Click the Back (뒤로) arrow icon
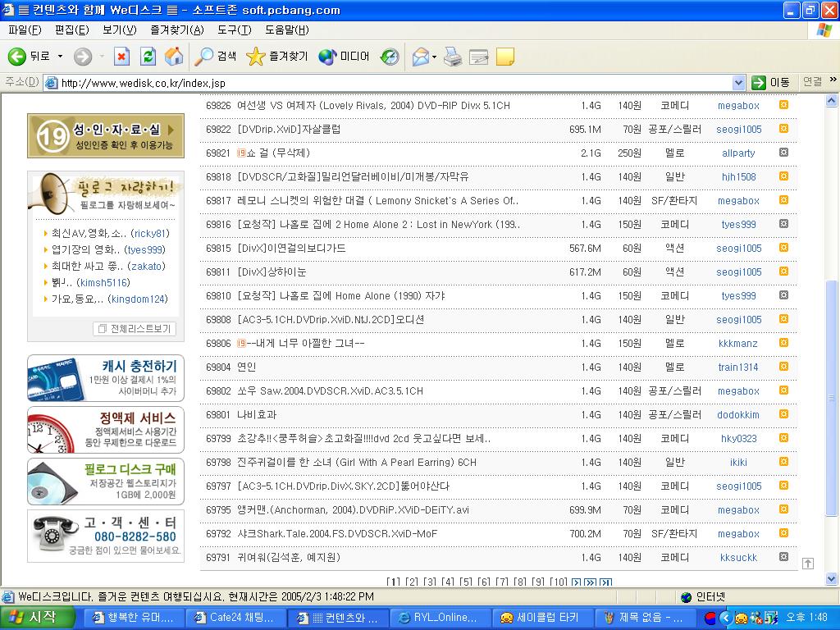Screen dimensions: 840x630 pyautogui.click(x=16, y=57)
